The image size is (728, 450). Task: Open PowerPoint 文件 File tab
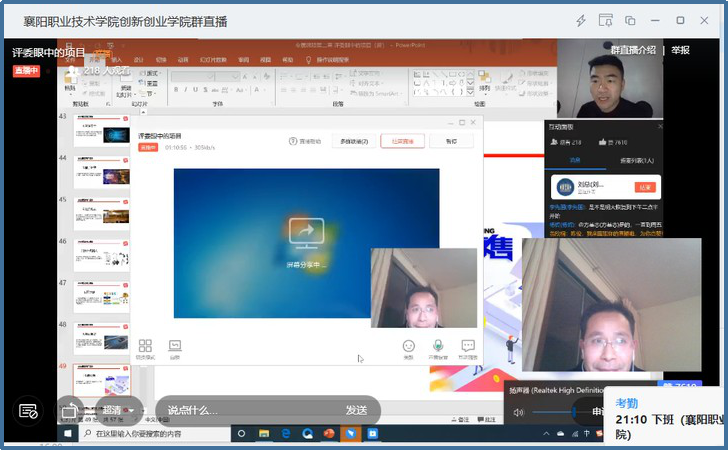point(70,60)
